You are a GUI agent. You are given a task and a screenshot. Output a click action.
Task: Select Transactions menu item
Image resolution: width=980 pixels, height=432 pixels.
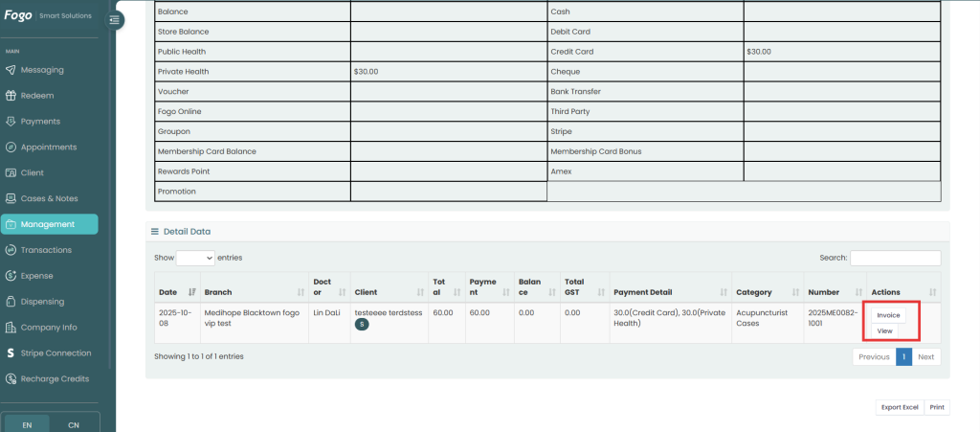coord(46,250)
